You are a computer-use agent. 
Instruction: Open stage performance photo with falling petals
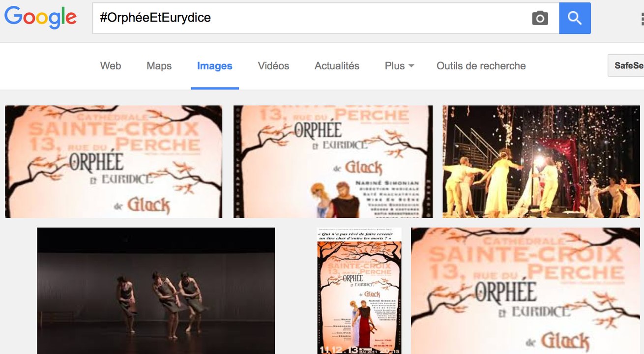coord(541,162)
